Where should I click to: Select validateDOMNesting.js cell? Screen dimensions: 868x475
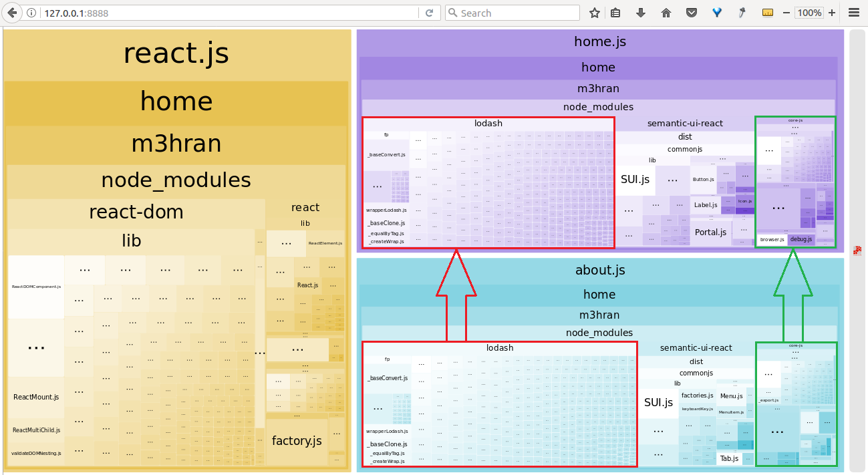point(36,453)
